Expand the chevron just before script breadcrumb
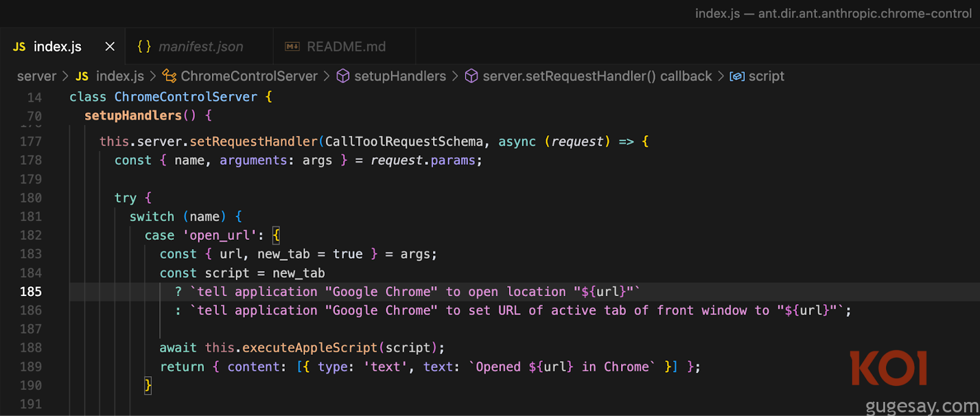Image resolution: width=980 pixels, height=416 pixels. [720, 76]
